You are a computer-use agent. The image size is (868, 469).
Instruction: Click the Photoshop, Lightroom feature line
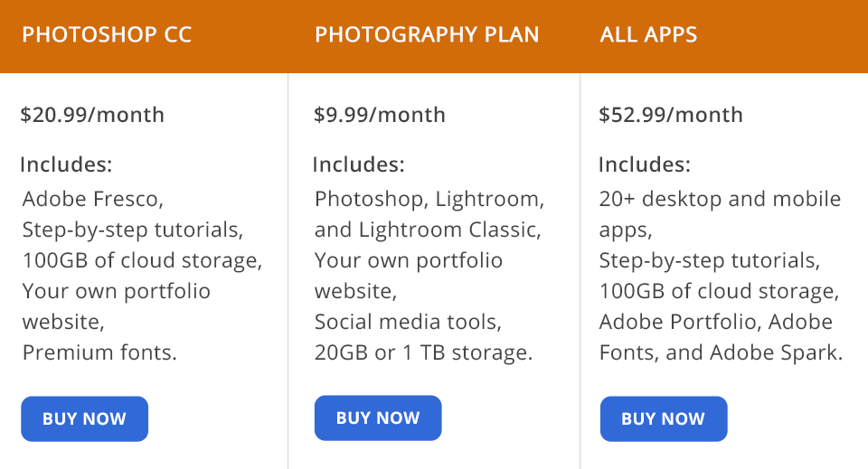click(x=429, y=199)
